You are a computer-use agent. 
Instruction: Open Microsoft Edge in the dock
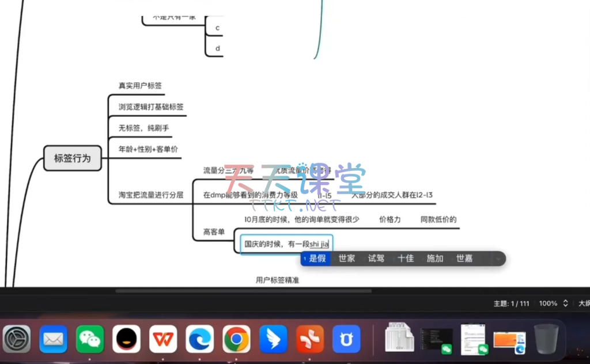(199, 339)
